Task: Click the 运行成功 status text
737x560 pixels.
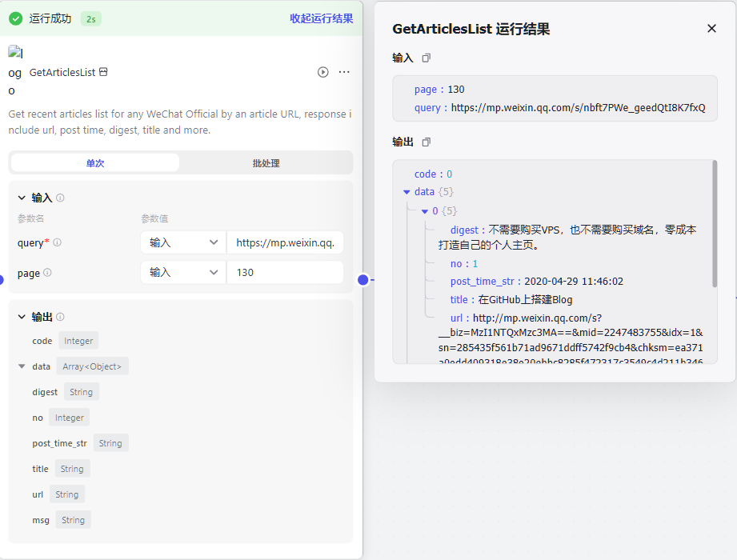Action: (50, 18)
